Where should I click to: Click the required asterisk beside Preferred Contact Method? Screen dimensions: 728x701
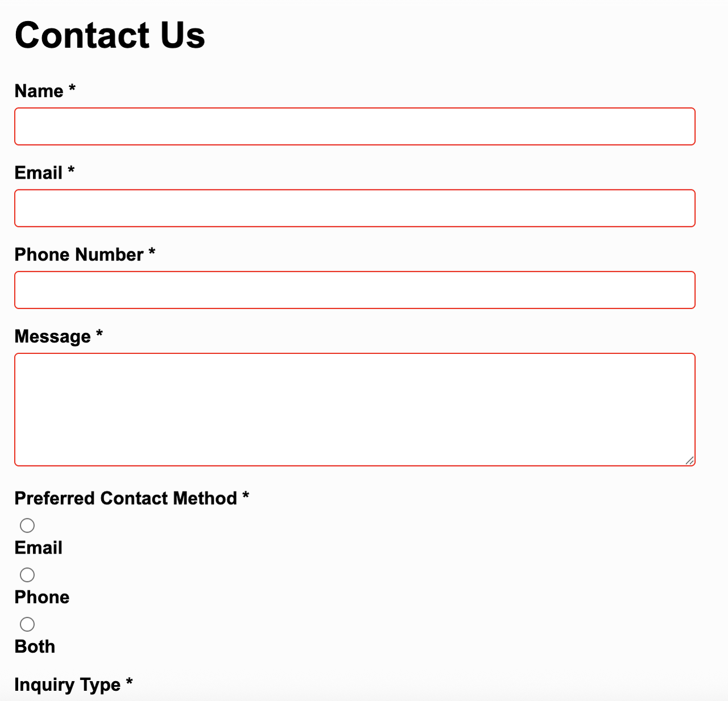pyautogui.click(x=246, y=495)
